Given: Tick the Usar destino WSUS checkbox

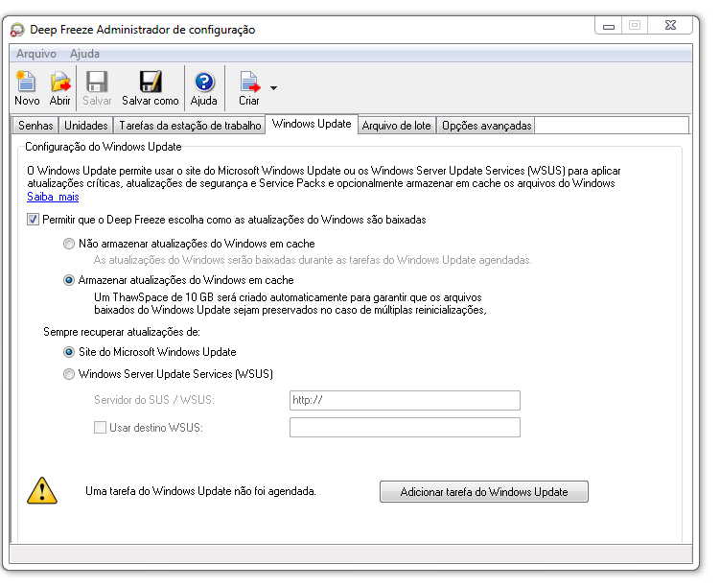Looking at the screenshot, I should [100, 428].
